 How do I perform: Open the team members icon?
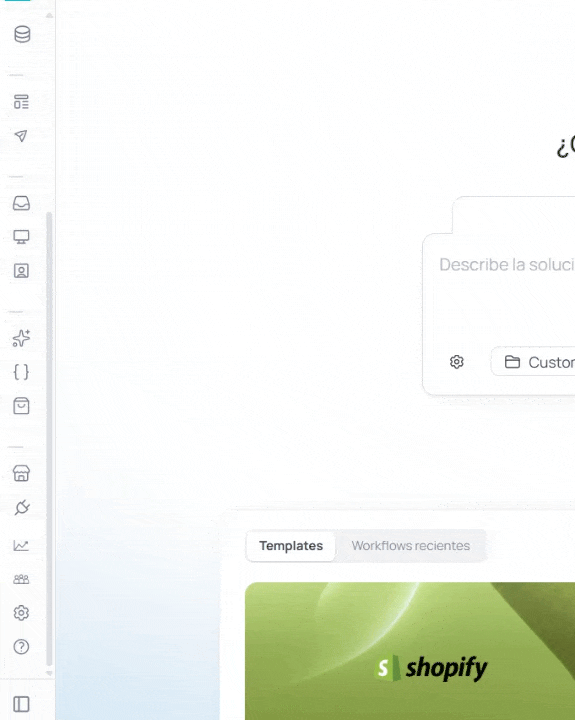21,579
